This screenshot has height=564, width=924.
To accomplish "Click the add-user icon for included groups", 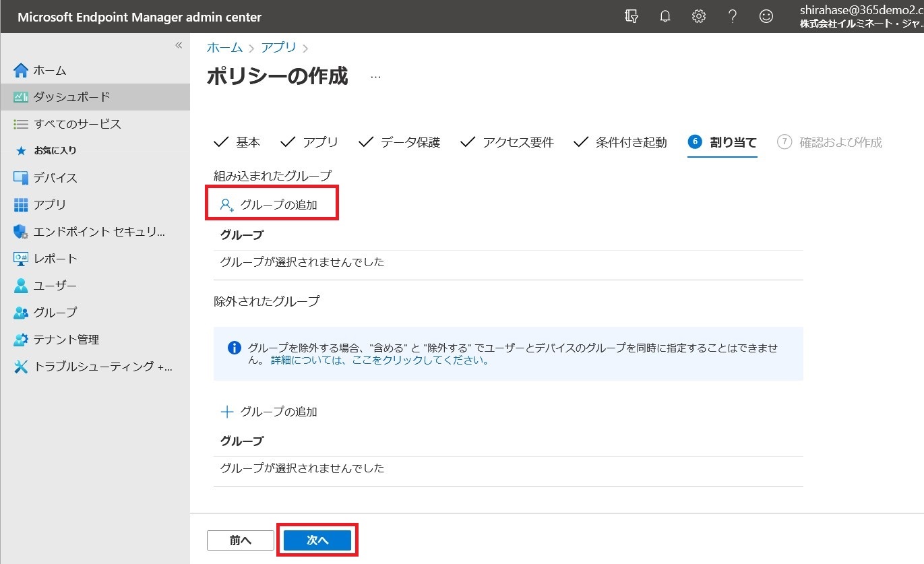I will 227,205.
